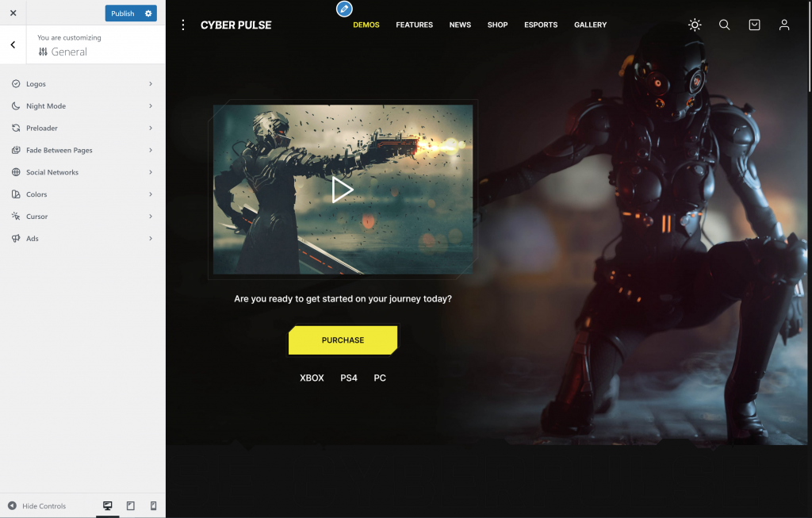Expand Fade Between Pages chevron
This screenshot has height=518, width=812.
151,150
